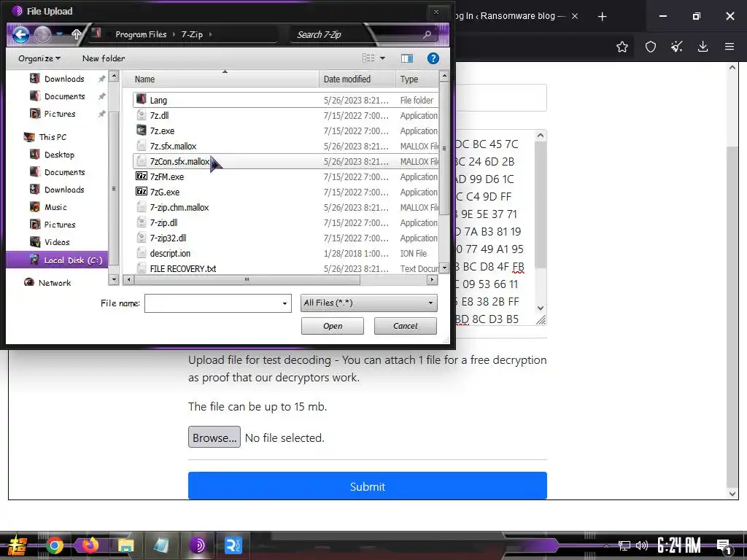Screen dimensions: 747x560
Task: Sort by Type column header
Action: pos(417,79)
